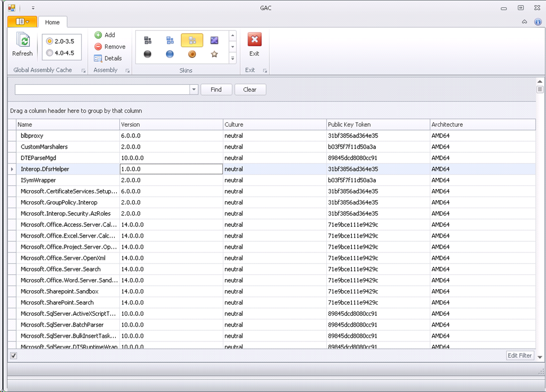Collapse the ribbon with the caret icon
This screenshot has width=546, height=392.
click(x=525, y=22)
